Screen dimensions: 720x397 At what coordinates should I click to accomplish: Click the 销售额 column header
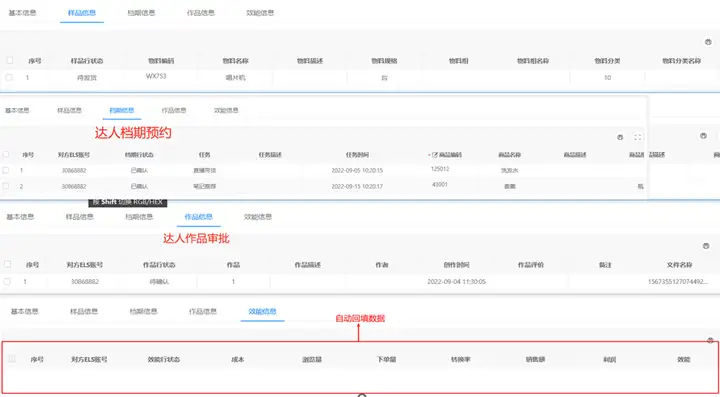click(535, 359)
